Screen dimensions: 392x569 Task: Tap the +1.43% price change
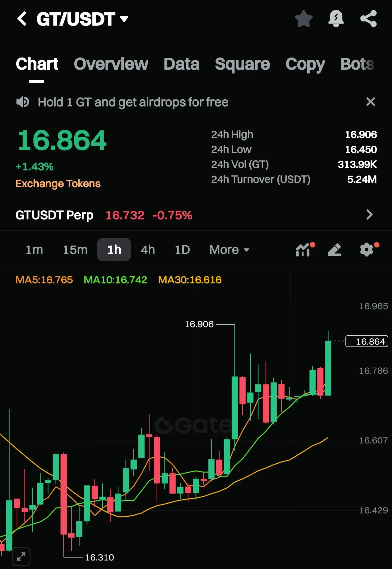click(34, 167)
